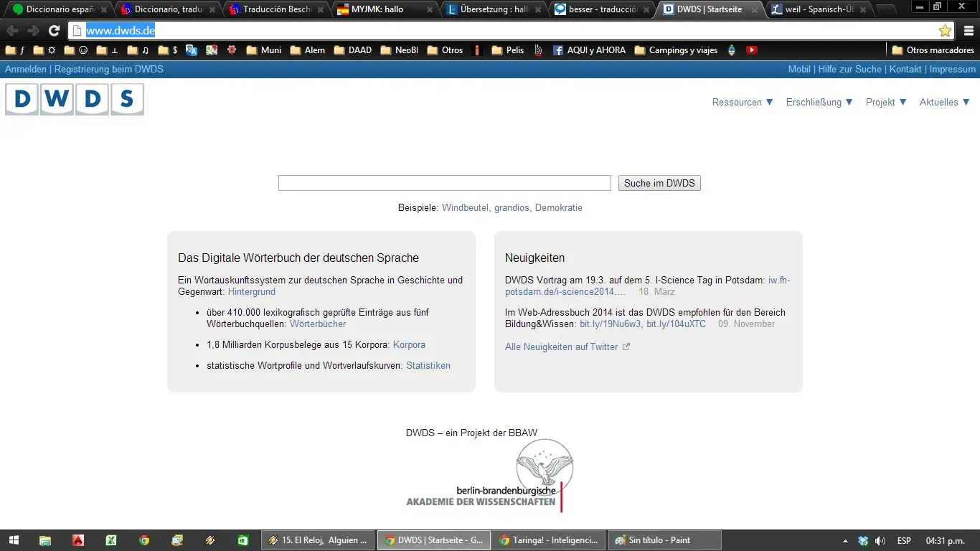Screen dimensions: 980x551
Task: Click the browser back arrow
Action: point(12,31)
